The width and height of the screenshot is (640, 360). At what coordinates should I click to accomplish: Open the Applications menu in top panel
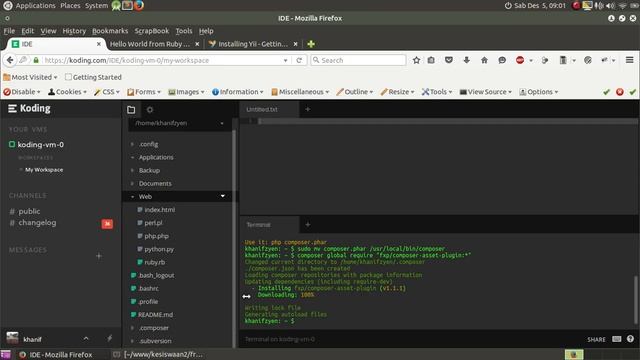point(35,5)
